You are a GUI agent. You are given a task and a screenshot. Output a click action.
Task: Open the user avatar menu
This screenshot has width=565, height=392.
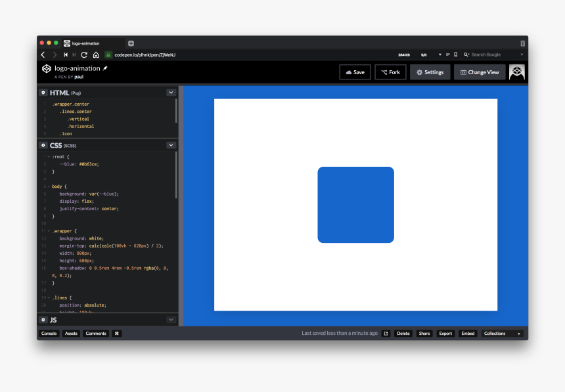coord(517,72)
